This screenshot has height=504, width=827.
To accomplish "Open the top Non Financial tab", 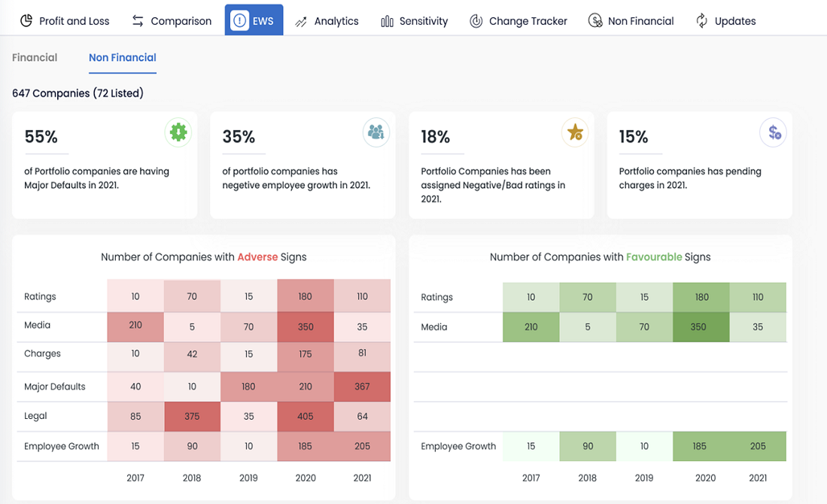I will [x=631, y=21].
